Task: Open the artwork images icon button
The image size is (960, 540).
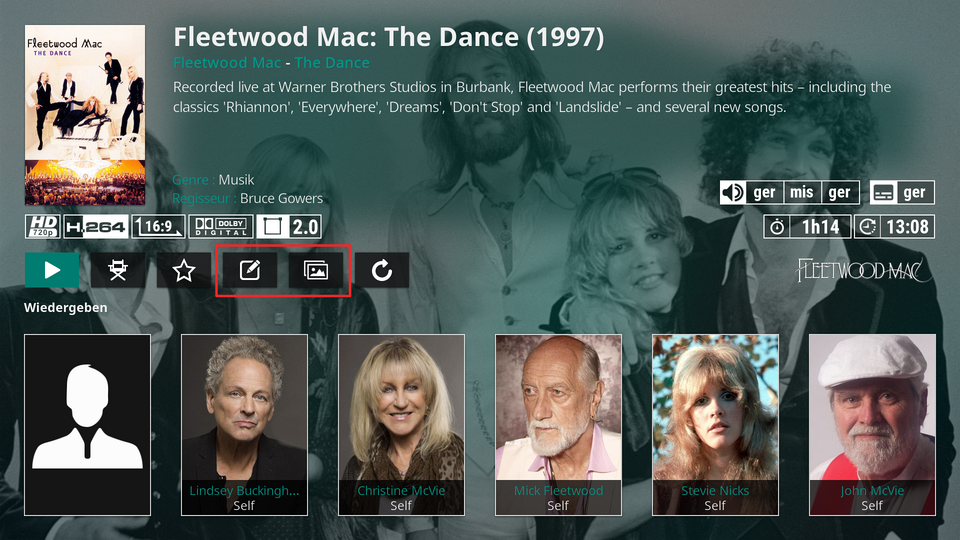Action: coord(316,270)
